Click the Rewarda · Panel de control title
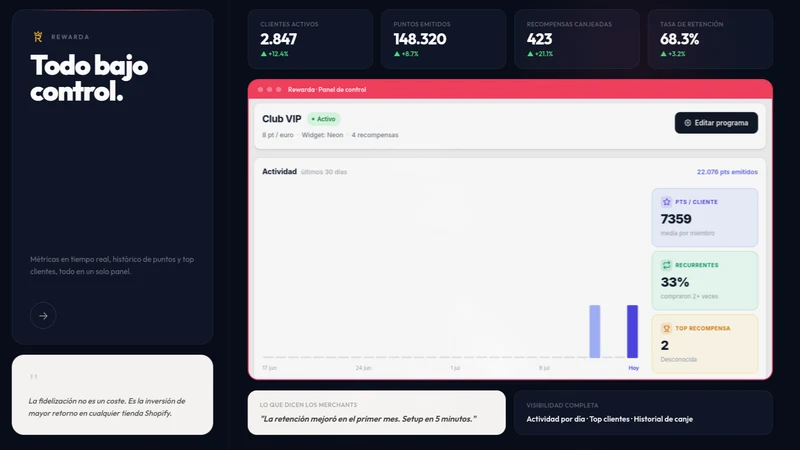This screenshot has width=800, height=450. [327, 90]
